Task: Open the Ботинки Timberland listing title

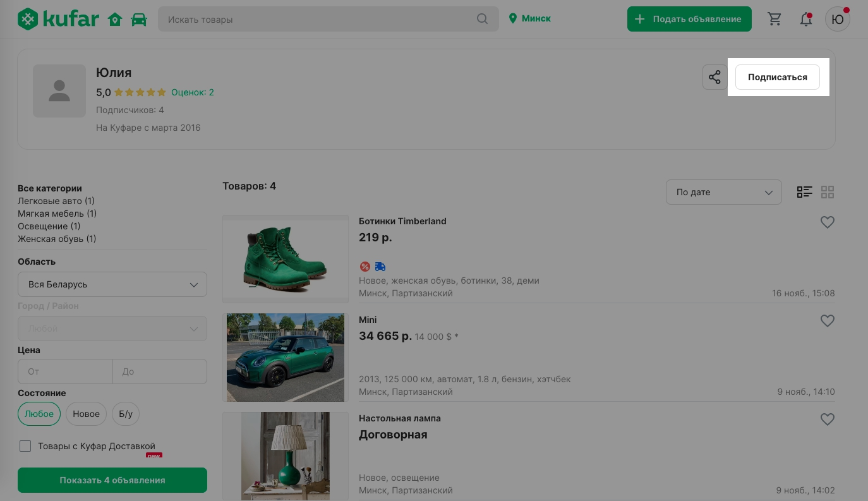Action: click(x=402, y=221)
